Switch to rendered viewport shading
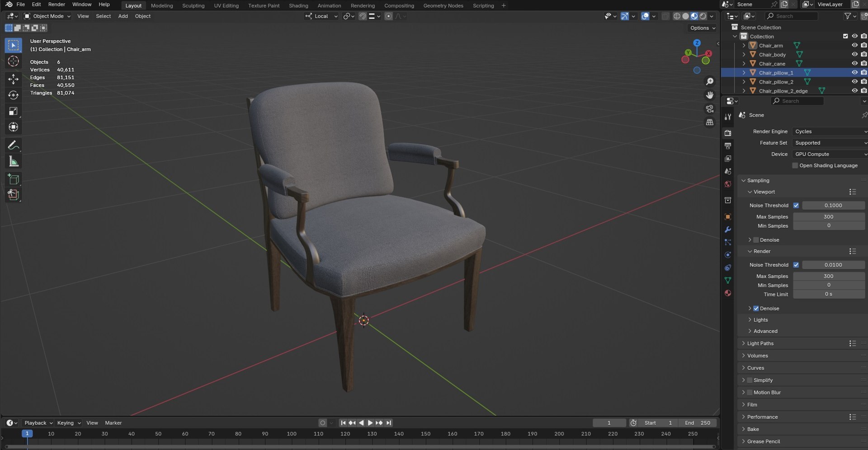This screenshot has width=868, height=450. [703, 16]
